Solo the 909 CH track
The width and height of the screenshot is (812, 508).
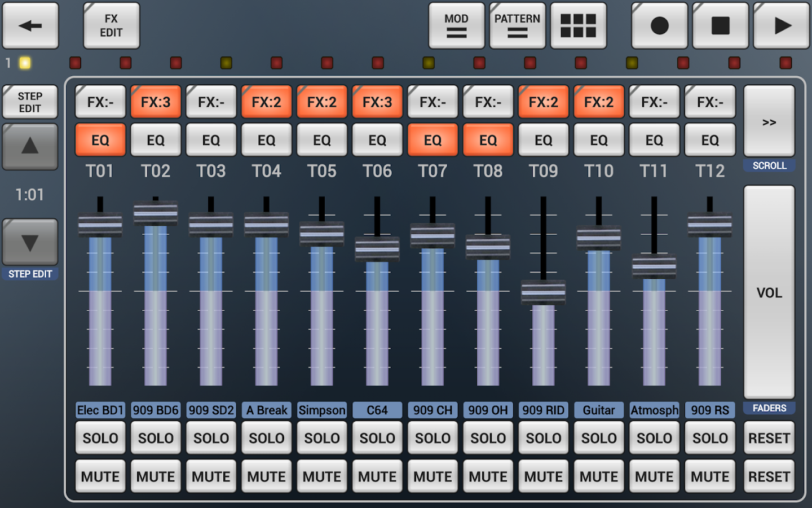433,437
